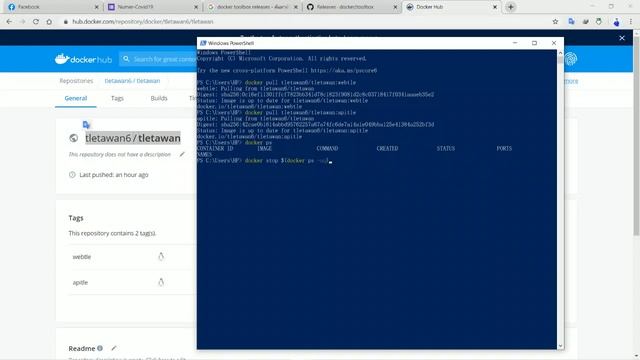Click the 'docker stop' command line in PowerShell
The image size is (640, 360).
pyautogui.click(x=264, y=161)
